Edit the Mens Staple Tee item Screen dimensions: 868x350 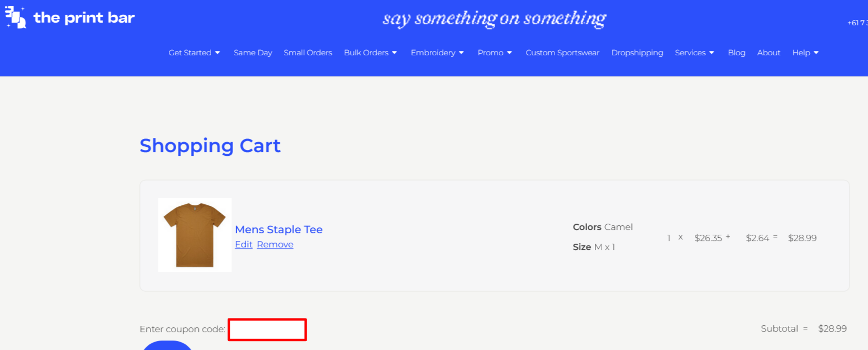(x=244, y=244)
